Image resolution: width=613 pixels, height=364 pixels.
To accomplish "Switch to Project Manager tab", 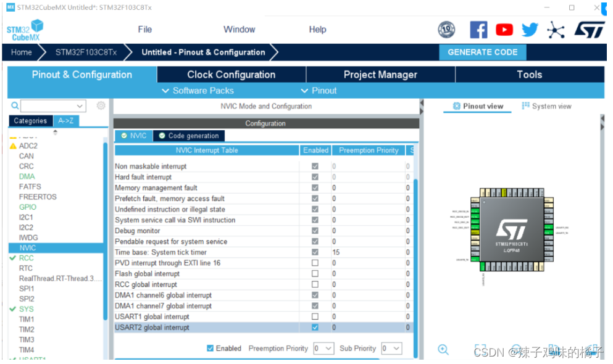I will [x=380, y=75].
